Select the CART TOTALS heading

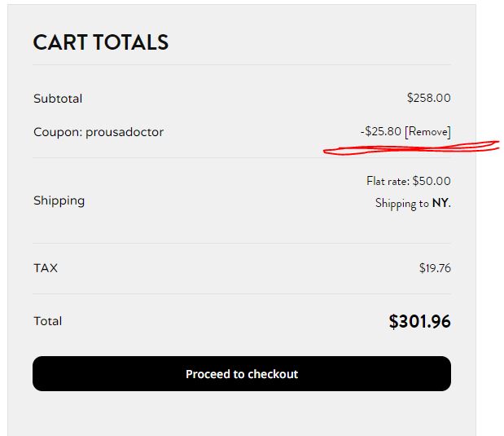click(x=101, y=42)
